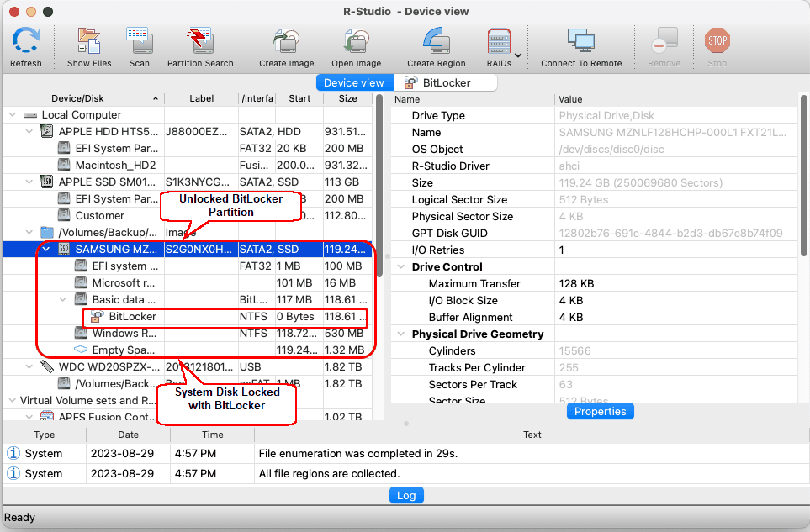Viewport: 810px width, 532px height.
Task: Click the Create Image icon
Action: 286,41
